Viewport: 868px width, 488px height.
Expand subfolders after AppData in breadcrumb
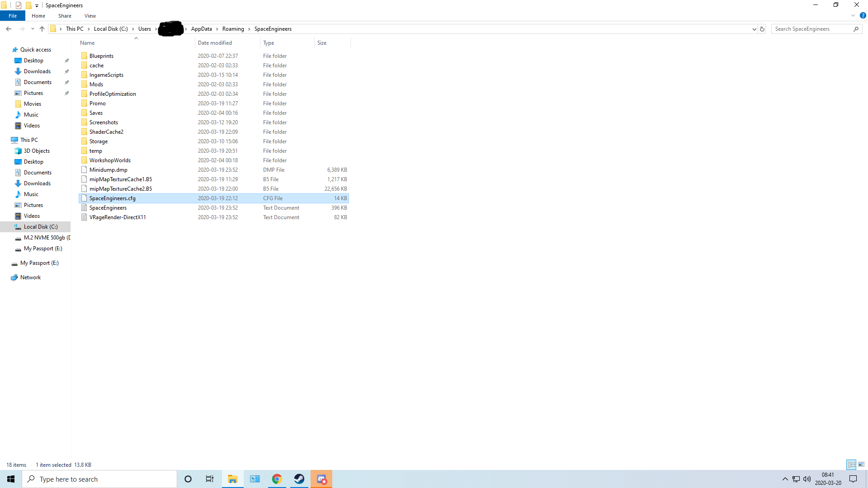coord(217,29)
